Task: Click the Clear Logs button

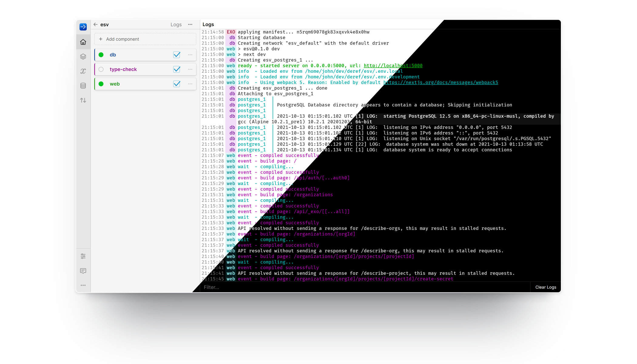Action: [x=545, y=287]
